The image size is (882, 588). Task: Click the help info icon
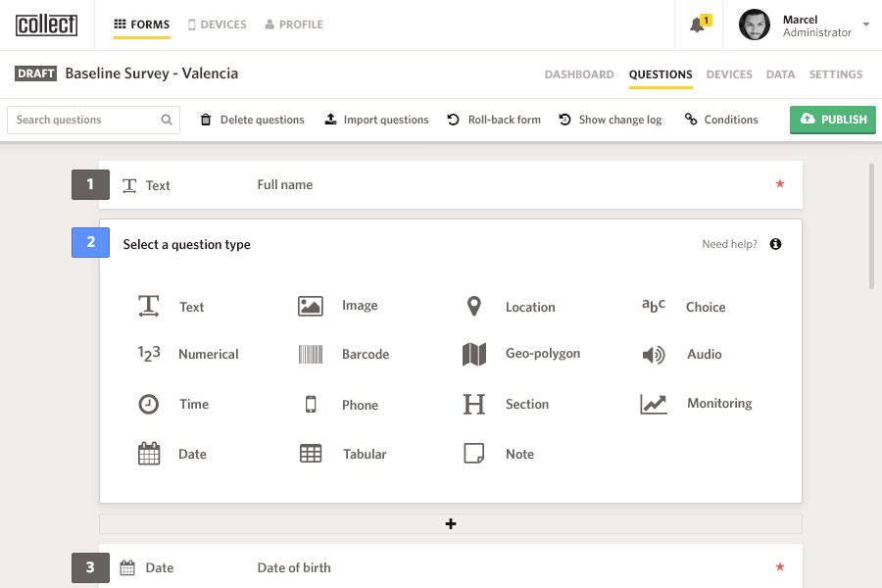click(775, 244)
